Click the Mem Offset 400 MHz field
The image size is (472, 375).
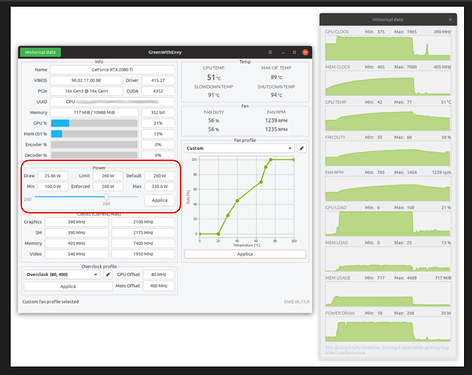[159, 286]
